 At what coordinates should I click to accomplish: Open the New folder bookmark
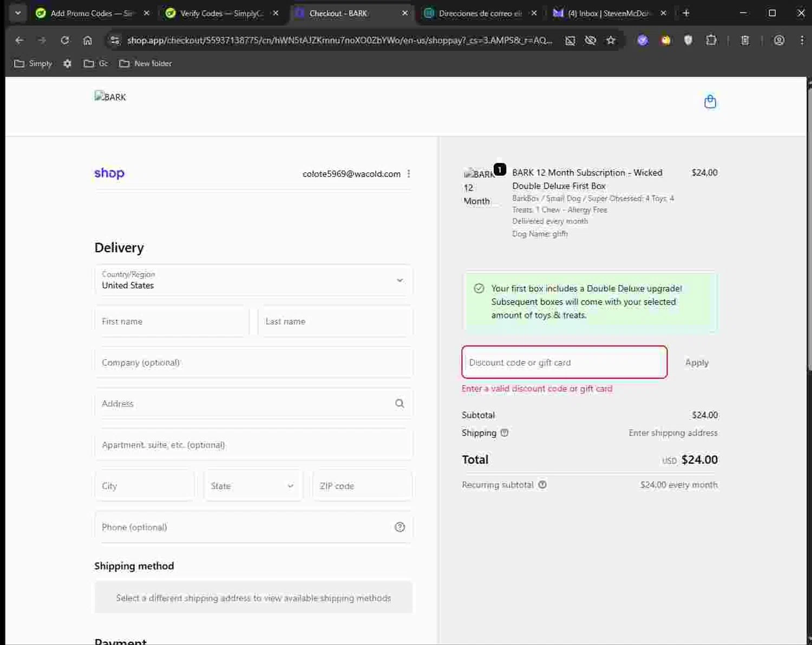[x=146, y=63]
